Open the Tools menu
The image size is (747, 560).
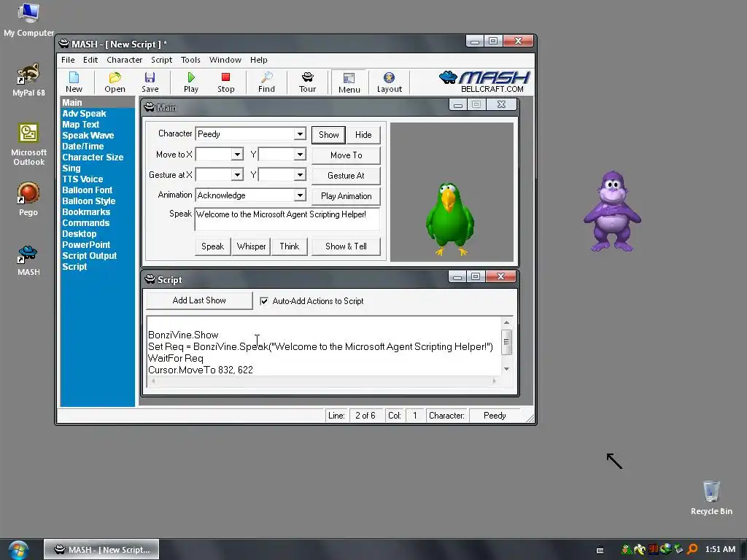tap(190, 60)
